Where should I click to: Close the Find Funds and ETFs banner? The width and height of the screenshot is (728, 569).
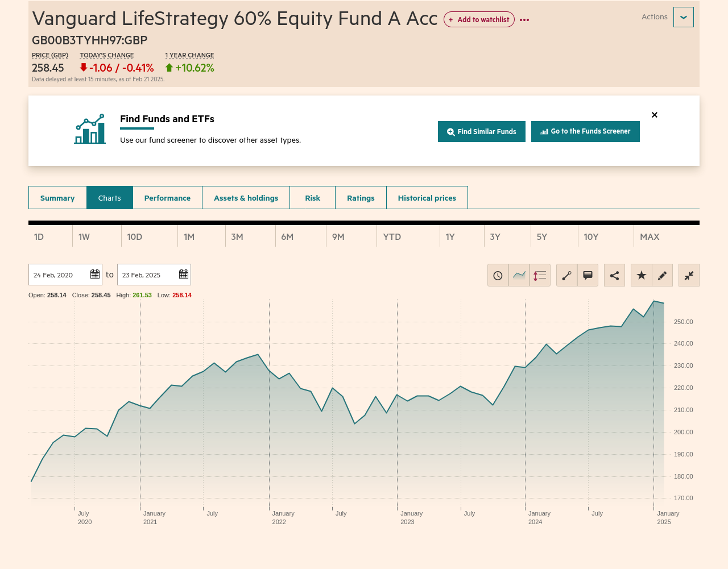click(654, 115)
